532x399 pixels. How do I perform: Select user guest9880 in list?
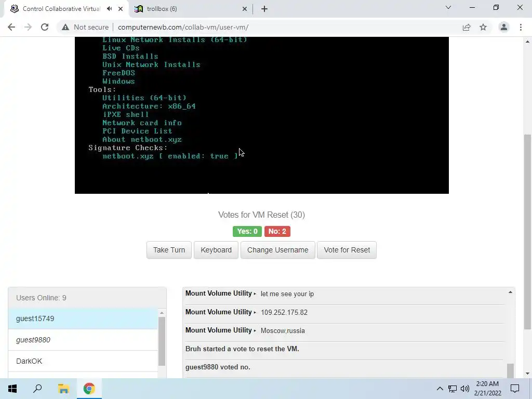click(83, 340)
